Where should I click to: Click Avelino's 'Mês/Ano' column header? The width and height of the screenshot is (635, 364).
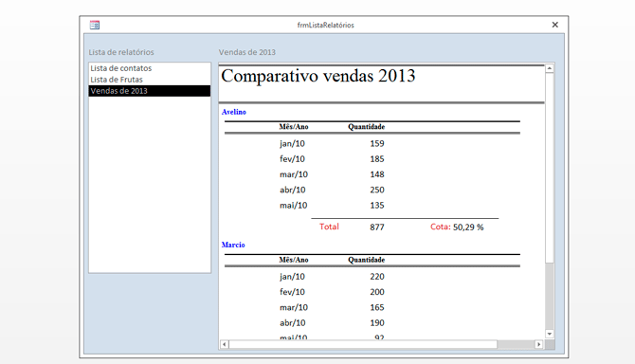tap(294, 127)
